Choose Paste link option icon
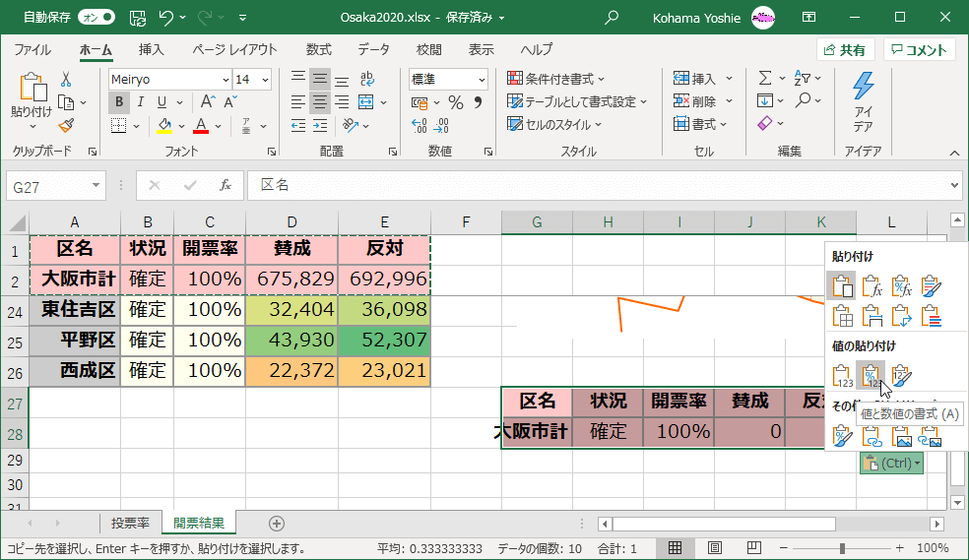 (872, 436)
